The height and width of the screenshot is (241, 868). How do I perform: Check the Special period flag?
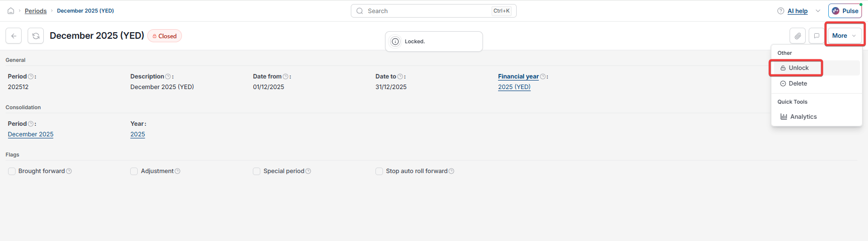pos(256,171)
